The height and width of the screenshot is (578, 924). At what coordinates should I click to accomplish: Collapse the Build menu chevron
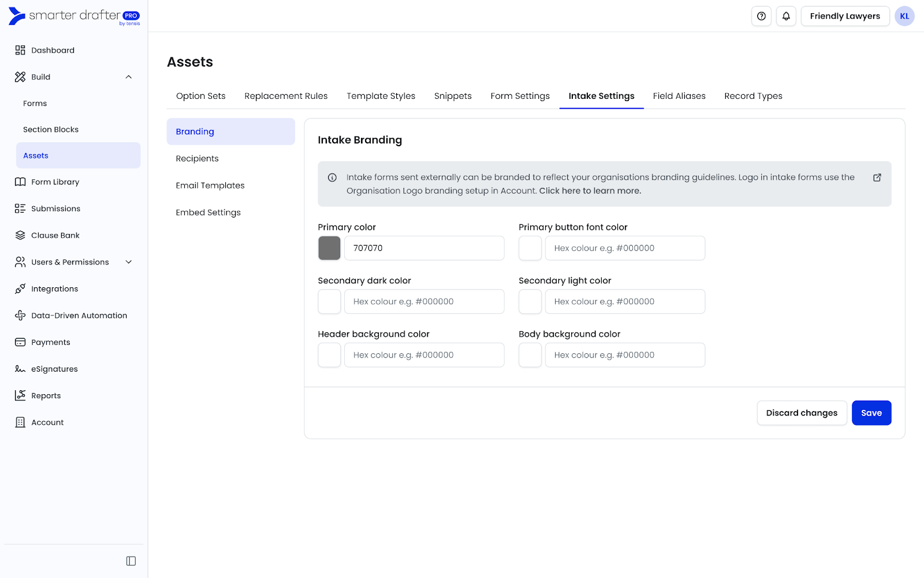tap(129, 77)
